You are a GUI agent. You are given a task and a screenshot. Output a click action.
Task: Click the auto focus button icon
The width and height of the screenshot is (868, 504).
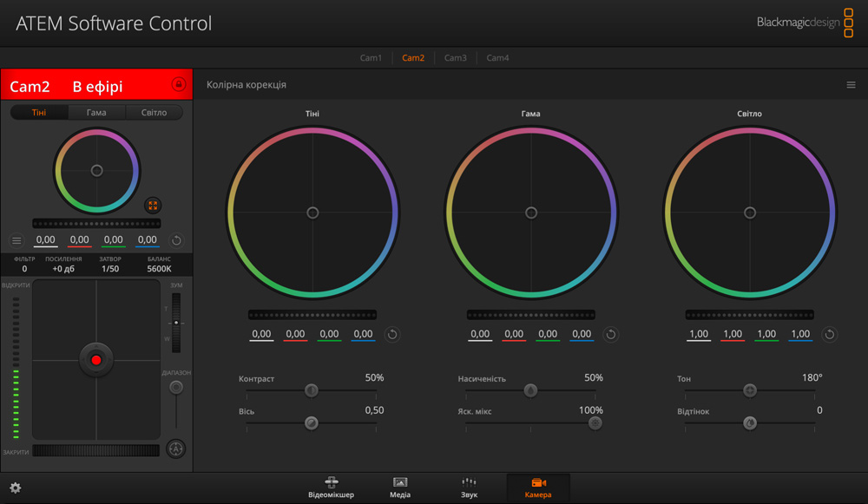176,448
